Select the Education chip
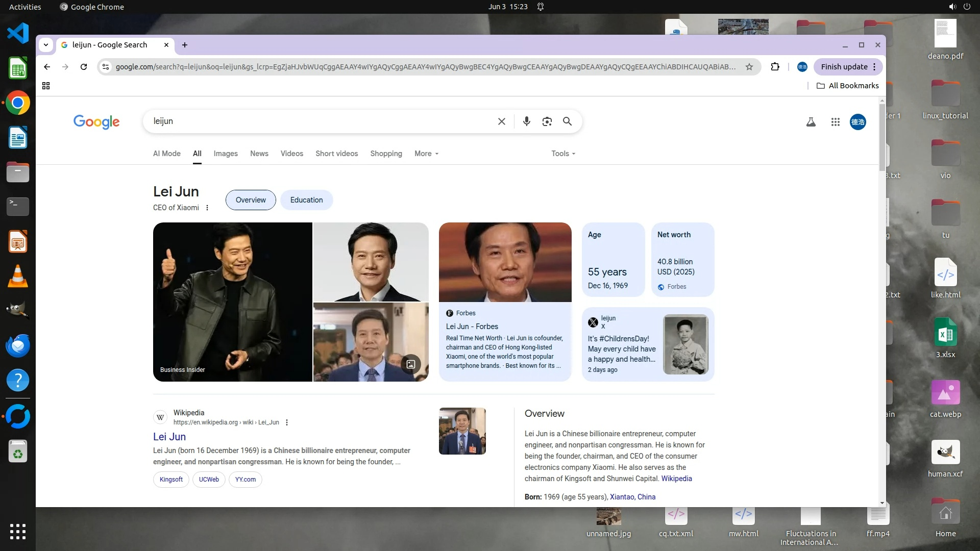Screen dimensions: 980x551 tap(306, 200)
